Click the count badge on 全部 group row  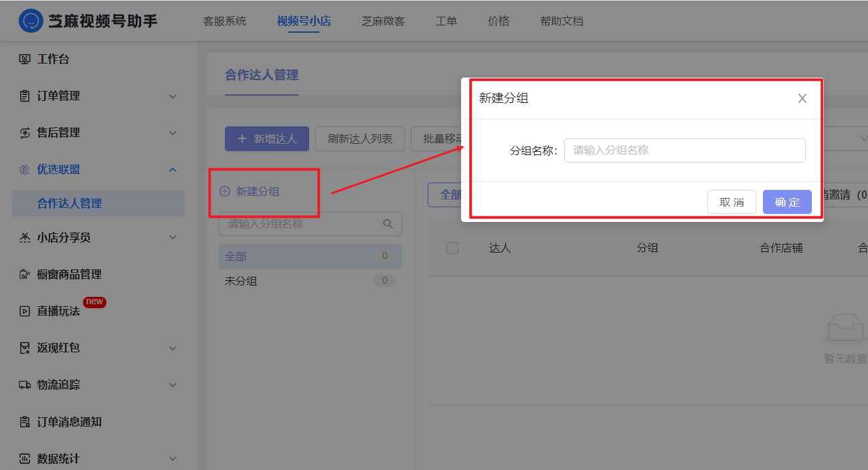[385, 256]
